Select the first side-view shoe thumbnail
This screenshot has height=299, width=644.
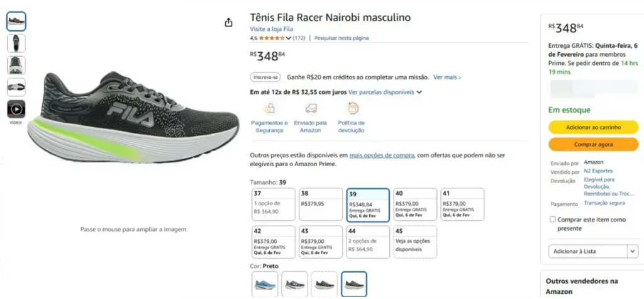[16, 21]
